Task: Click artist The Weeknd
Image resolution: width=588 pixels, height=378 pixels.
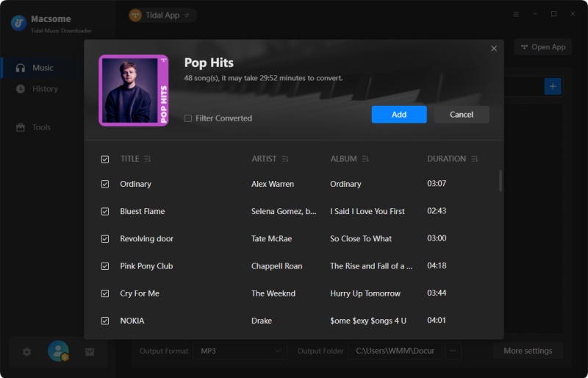Action: tap(273, 293)
